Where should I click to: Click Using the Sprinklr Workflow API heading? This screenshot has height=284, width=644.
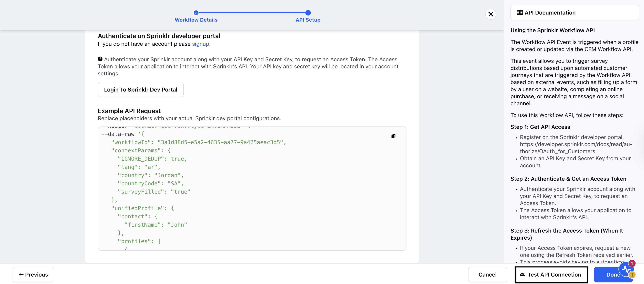pyautogui.click(x=553, y=30)
